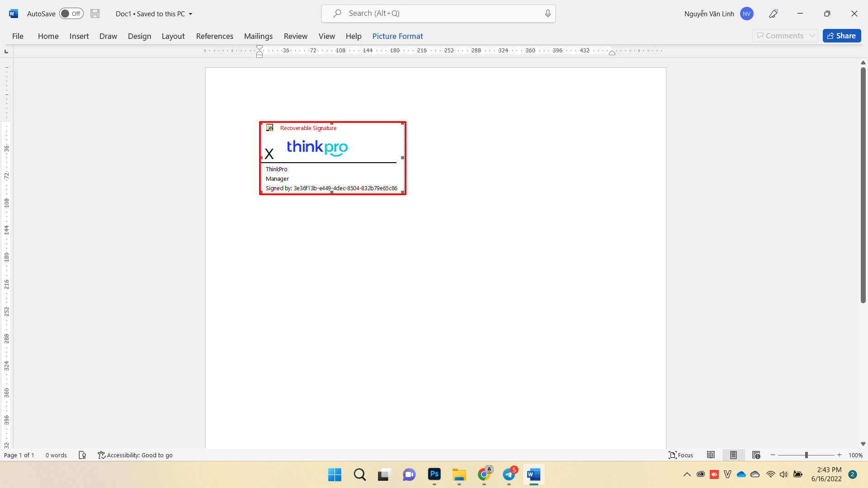868x488 pixels.
Task: Click the OneDrive blue cloud tray icon
Action: click(741, 474)
